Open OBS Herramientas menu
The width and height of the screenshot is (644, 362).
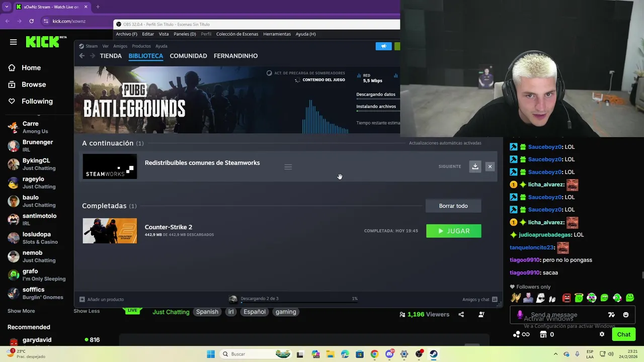277,34
